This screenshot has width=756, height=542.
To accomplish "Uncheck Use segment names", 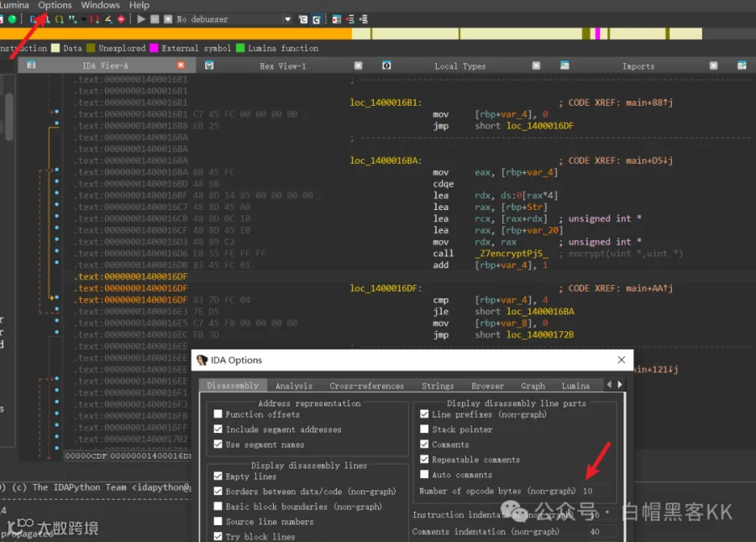I will click(x=218, y=445).
